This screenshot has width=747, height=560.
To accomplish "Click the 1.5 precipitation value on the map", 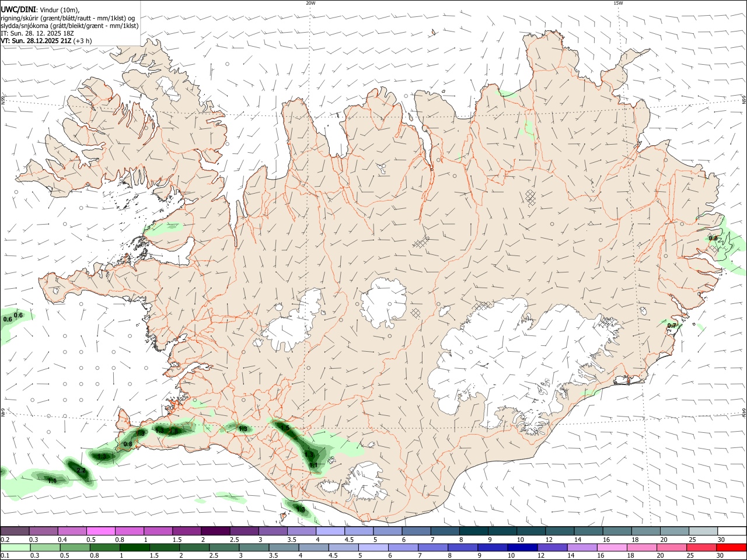I will pyautogui.click(x=285, y=428).
